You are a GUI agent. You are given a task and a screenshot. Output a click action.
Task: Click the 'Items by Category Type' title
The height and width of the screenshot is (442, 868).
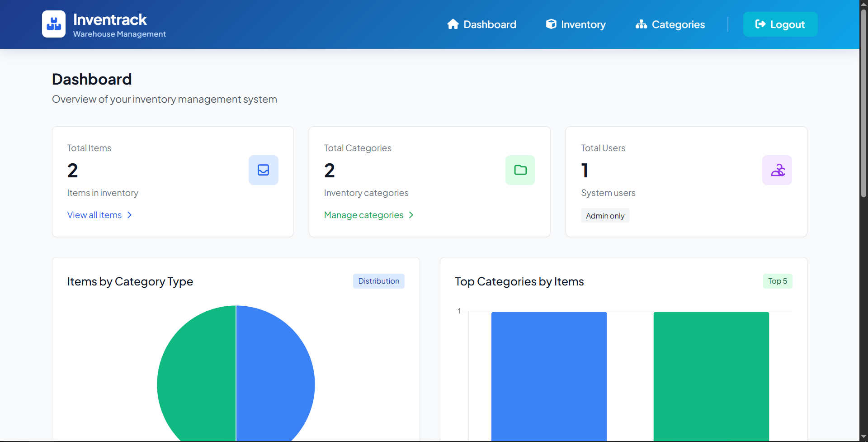(130, 281)
